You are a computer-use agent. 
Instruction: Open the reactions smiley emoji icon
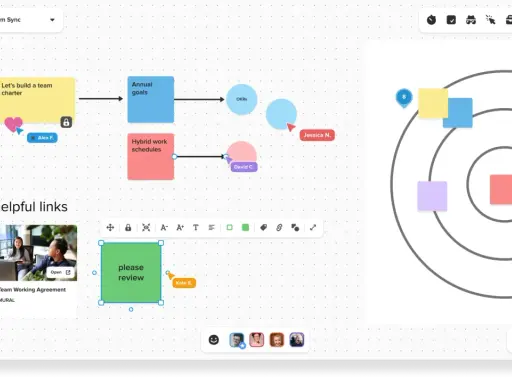tap(214, 340)
